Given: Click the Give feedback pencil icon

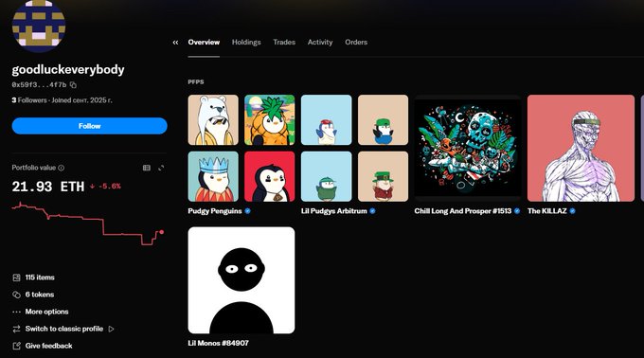Looking at the screenshot, I should 16,346.
